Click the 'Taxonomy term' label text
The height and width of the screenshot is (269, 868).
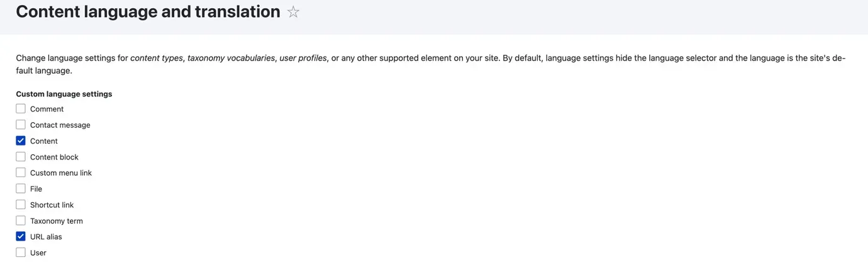pos(57,221)
